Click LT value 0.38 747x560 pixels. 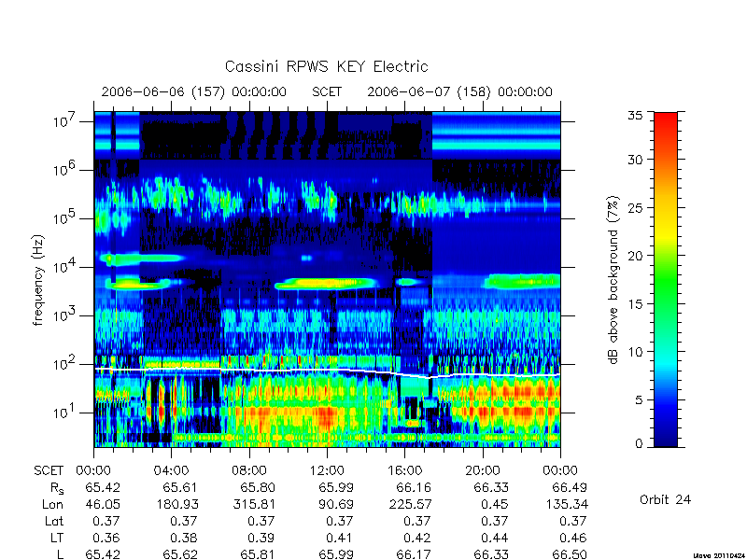click(183, 539)
